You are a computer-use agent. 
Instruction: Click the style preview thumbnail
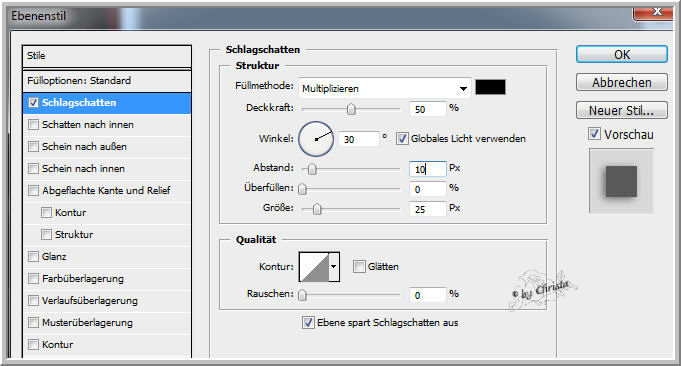pyautogui.click(x=621, y=181)
